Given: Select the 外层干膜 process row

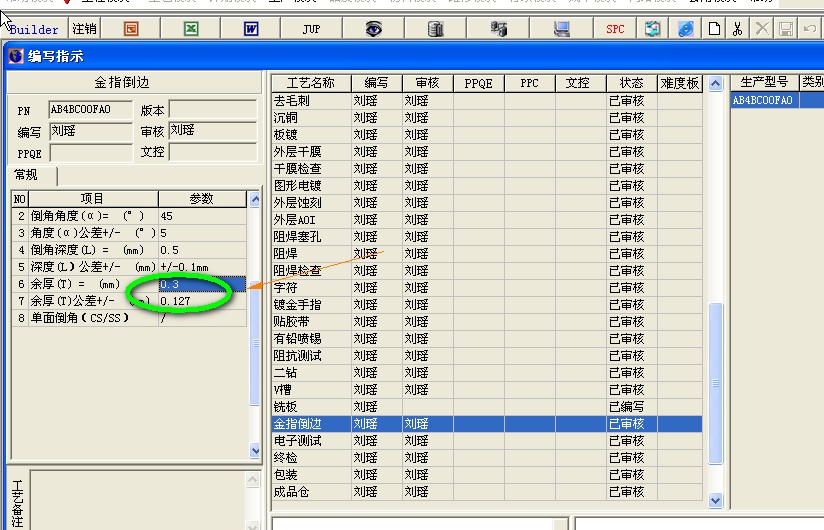Looking at the screenshot, I should tap(487, 151).
